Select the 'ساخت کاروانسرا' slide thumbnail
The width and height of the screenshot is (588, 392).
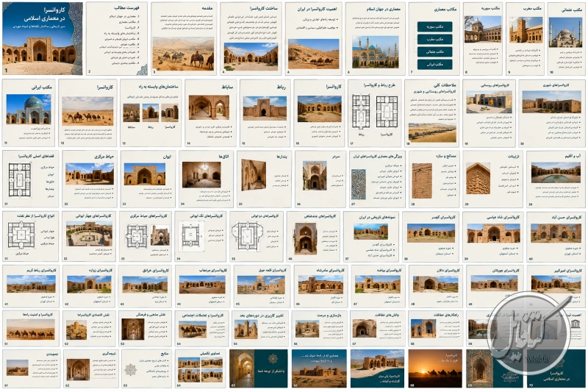(251, 39)
